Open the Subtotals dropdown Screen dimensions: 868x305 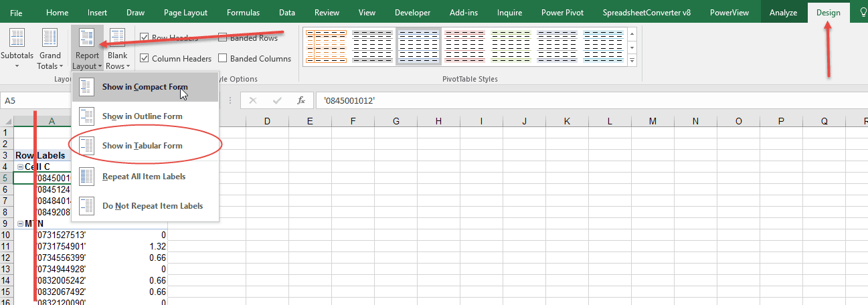17,49
